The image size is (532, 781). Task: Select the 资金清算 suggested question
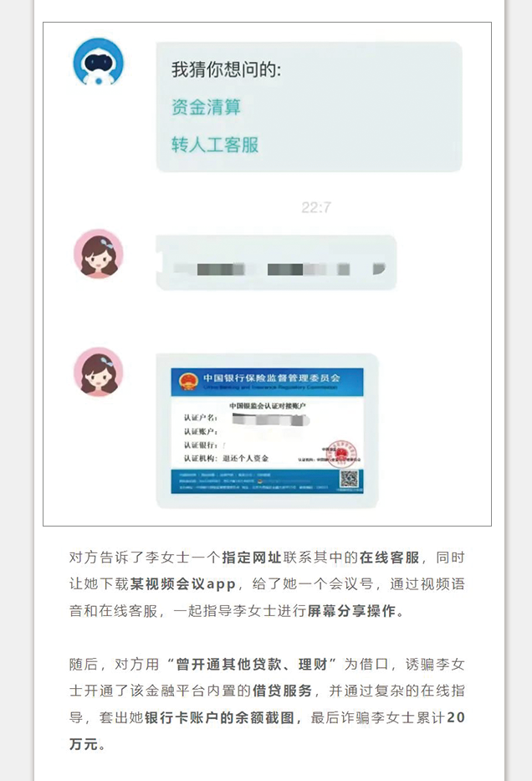point(206,107)
